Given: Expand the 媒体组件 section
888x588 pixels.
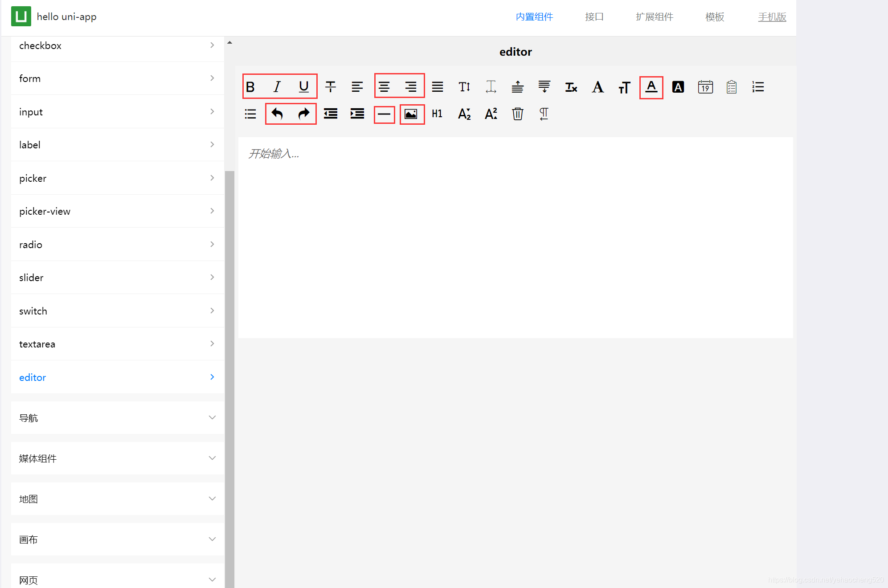Looking at the screenshot, I should (x=118, y=458).
